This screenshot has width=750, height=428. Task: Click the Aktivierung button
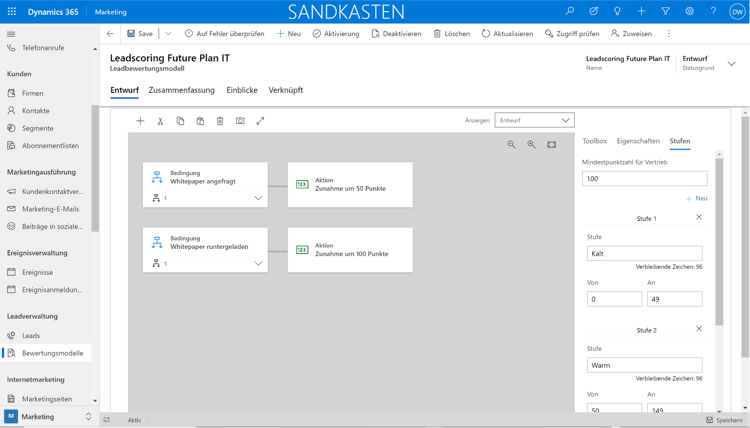click(x=336, y=34)
